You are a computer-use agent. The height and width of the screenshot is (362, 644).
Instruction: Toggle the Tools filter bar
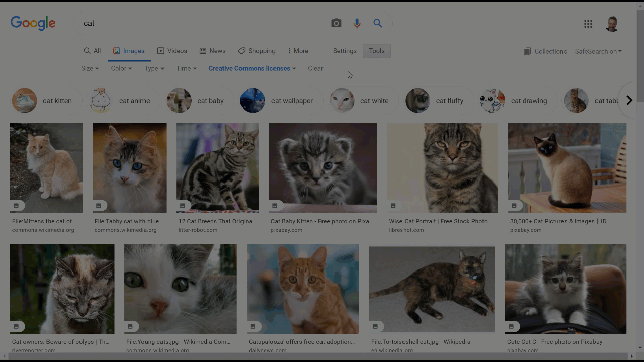pyautogui.click(x=377, y=51)
